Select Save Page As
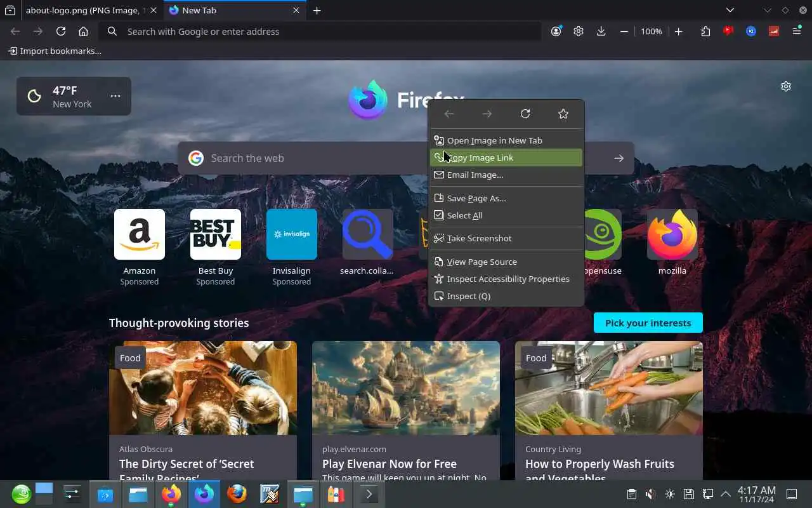The height and width of the screenshot is (508, 812). [x=506, y=198]
